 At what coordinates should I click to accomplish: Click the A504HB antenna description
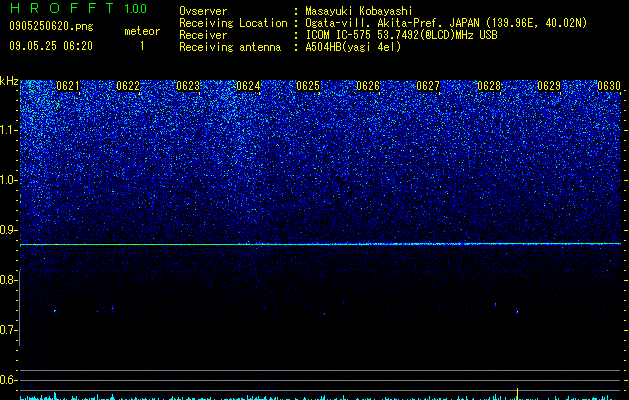coord(353,47)
